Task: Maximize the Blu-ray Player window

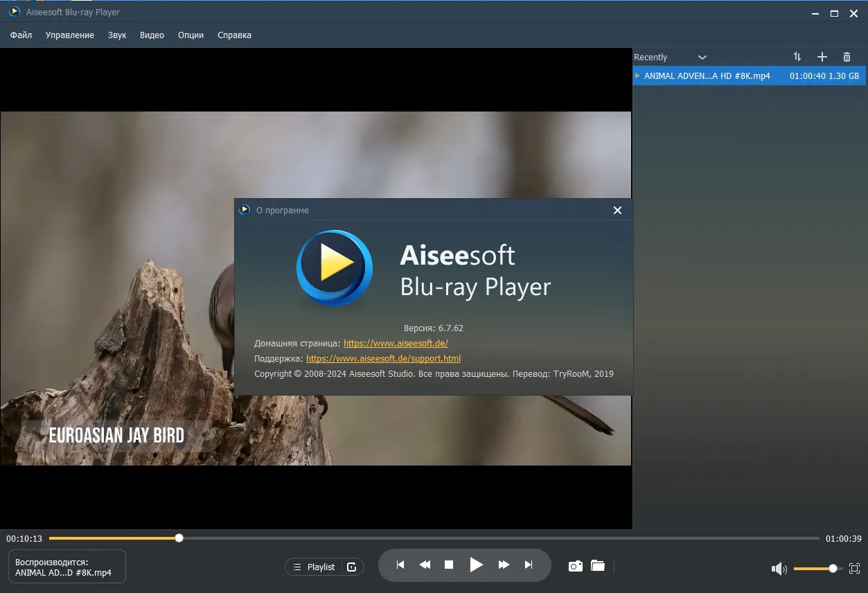Action: 834,13
